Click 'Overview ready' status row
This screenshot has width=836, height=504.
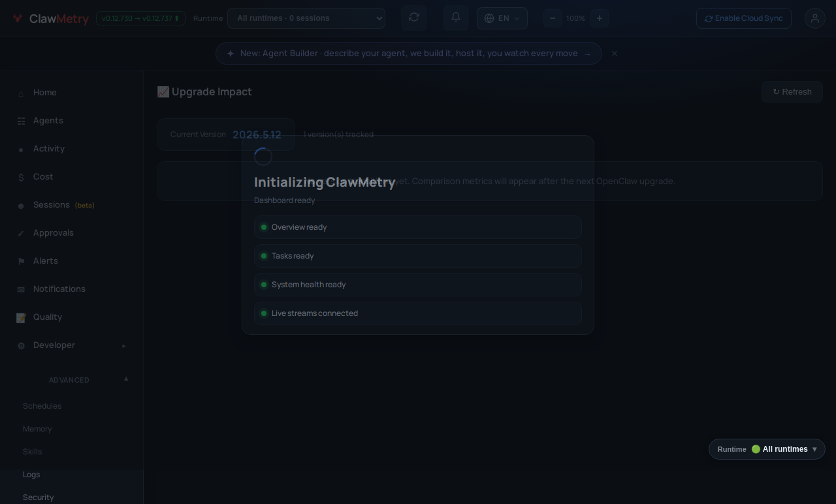418,227
